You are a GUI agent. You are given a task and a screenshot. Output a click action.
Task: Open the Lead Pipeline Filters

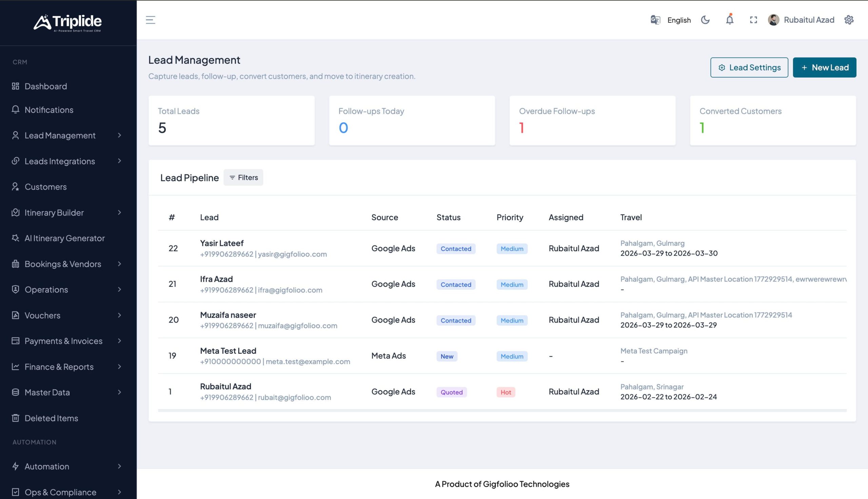click(243, 178)
